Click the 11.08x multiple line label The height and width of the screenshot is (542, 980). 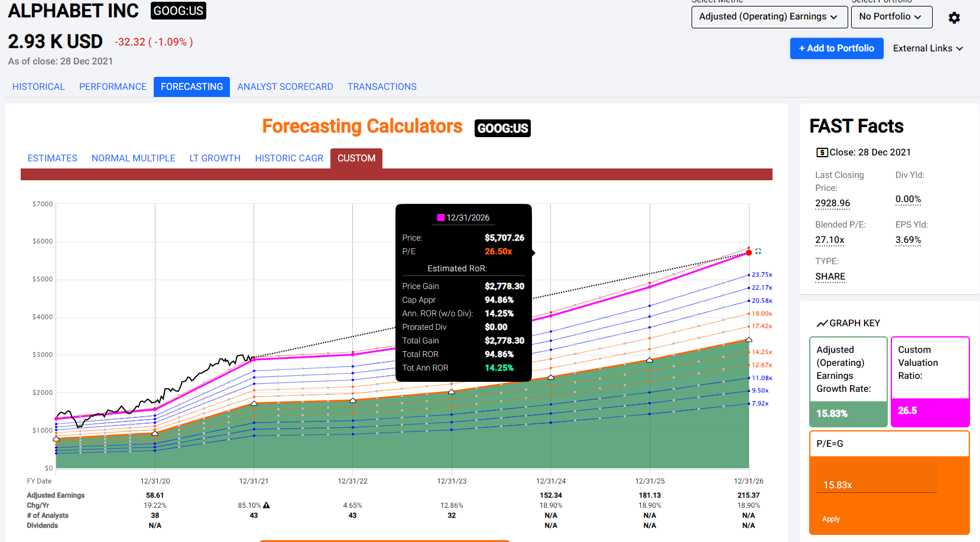tap(762, 378)
